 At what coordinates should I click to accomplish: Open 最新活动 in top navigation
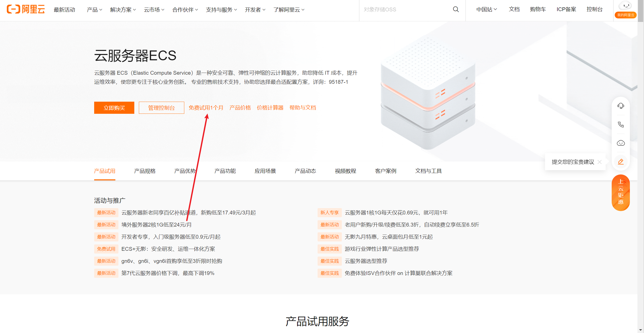tap(64, 10)
